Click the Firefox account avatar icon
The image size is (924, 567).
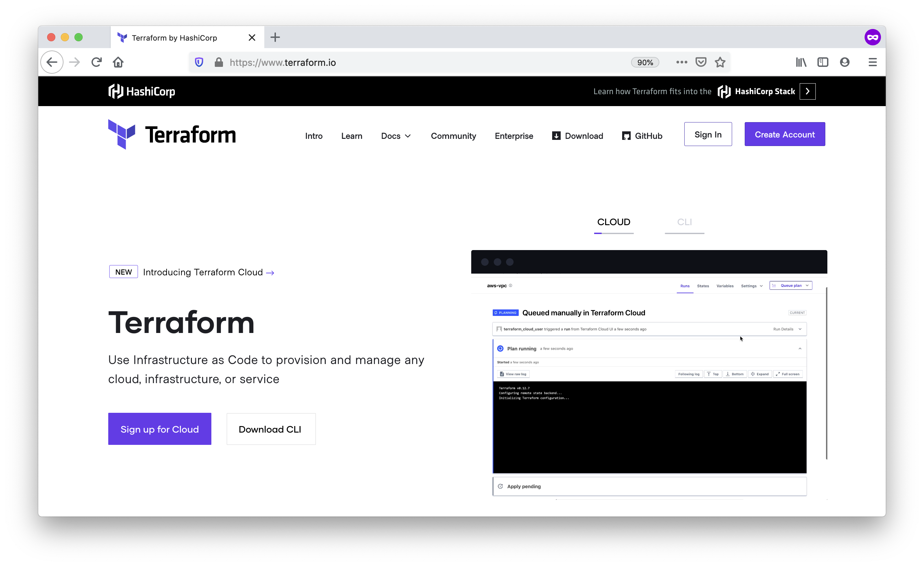844,62
